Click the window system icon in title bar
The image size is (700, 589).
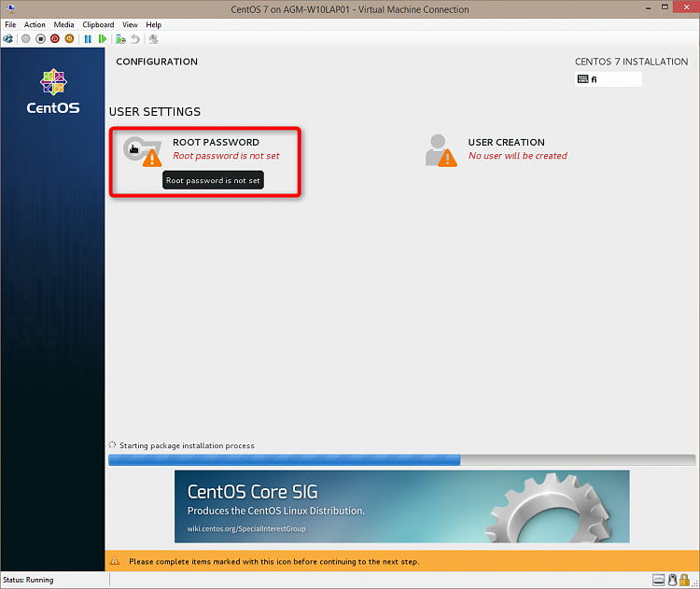click(x=10, y=8)
